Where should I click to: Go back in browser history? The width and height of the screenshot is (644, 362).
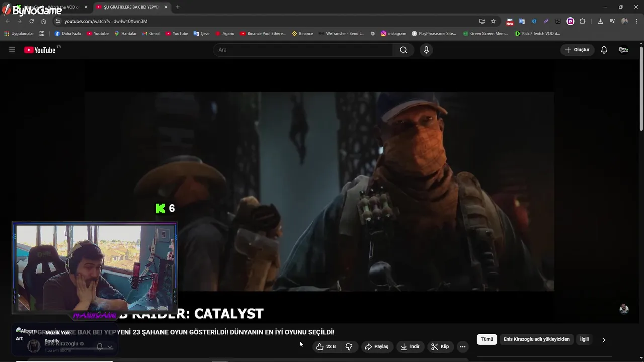[x=7, y=21]
